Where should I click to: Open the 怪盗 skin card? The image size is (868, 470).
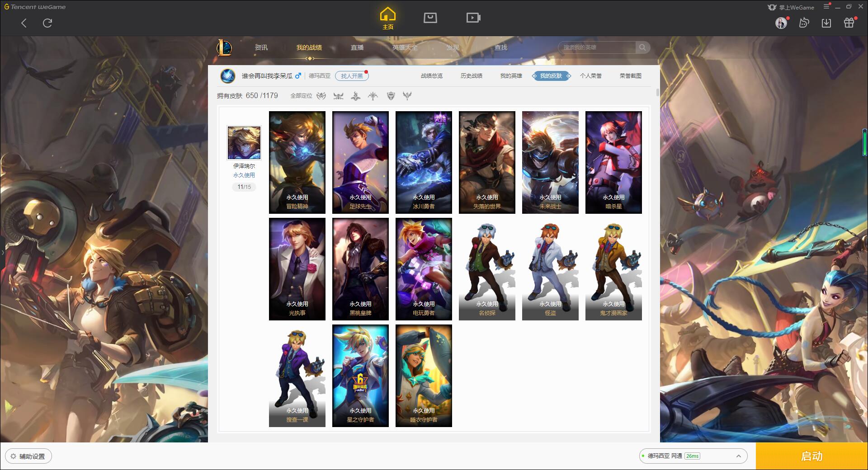pos(550,269)
